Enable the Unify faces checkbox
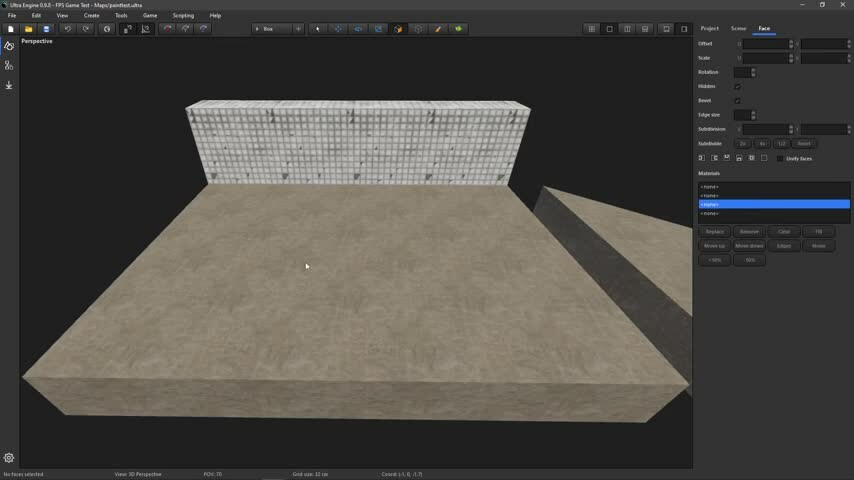The height and width of the screenshot is (480, 854). pos(780,158)
